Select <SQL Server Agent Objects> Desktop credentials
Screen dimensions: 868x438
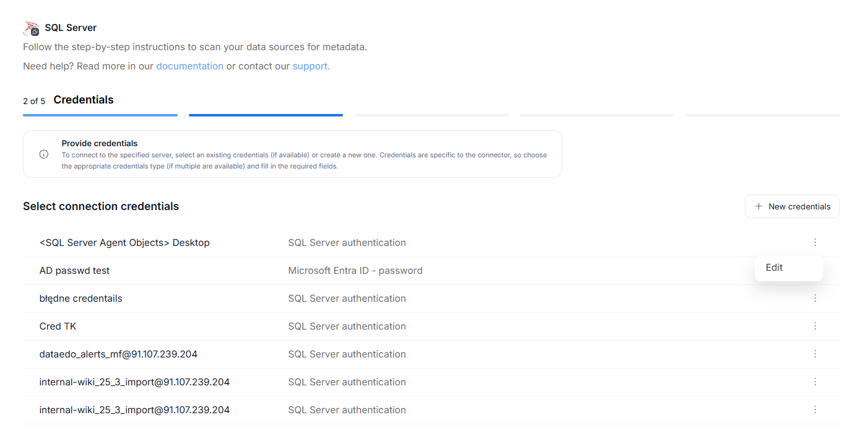point(124,243)
